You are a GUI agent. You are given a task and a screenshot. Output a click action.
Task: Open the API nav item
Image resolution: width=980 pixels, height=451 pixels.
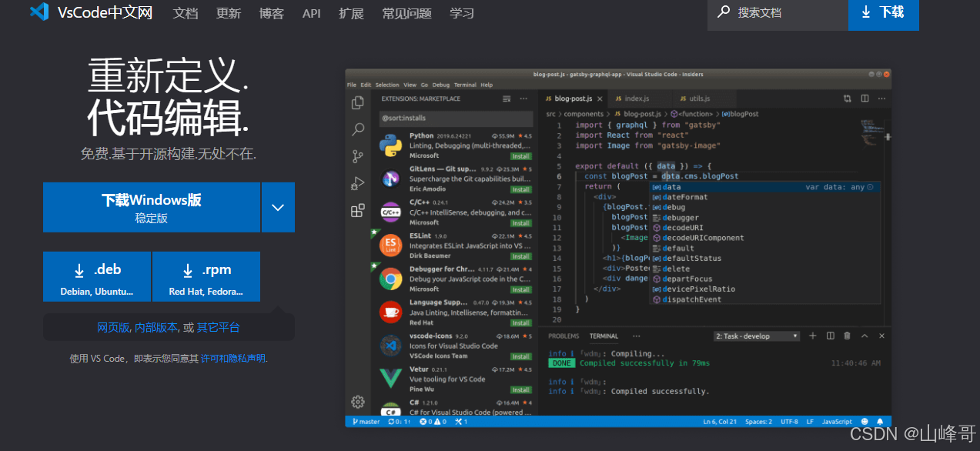point(312,13)
